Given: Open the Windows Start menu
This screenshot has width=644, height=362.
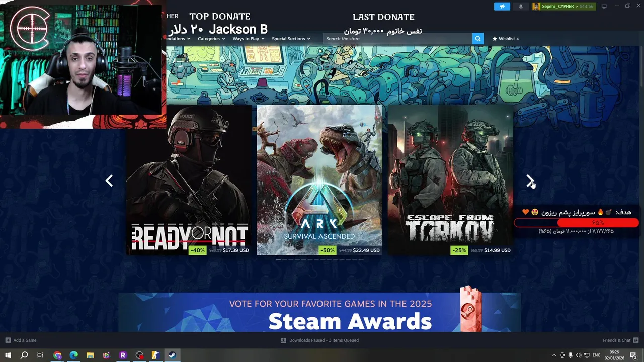Looking at the screenshot, I should 8,355.
